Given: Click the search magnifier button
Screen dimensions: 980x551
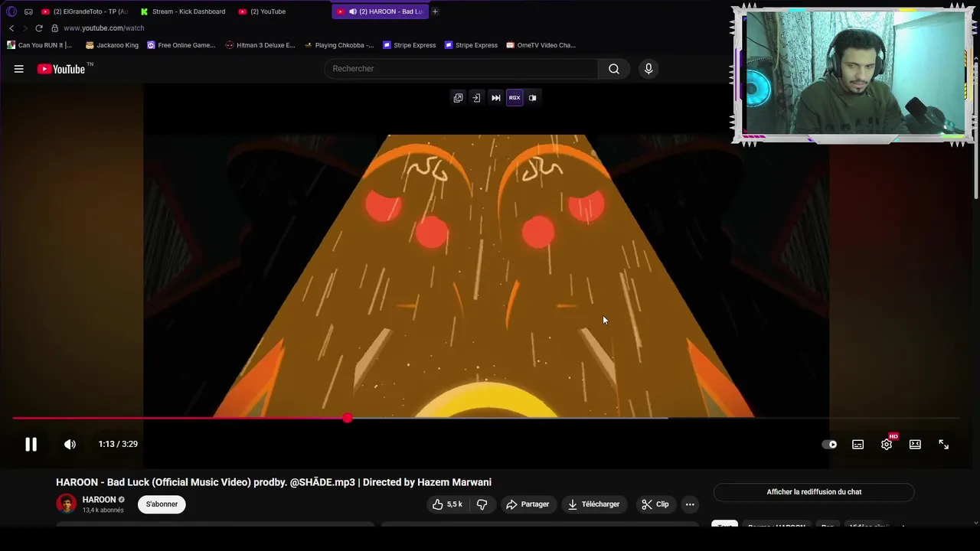Looking at the screenshot, I should 614,69.
